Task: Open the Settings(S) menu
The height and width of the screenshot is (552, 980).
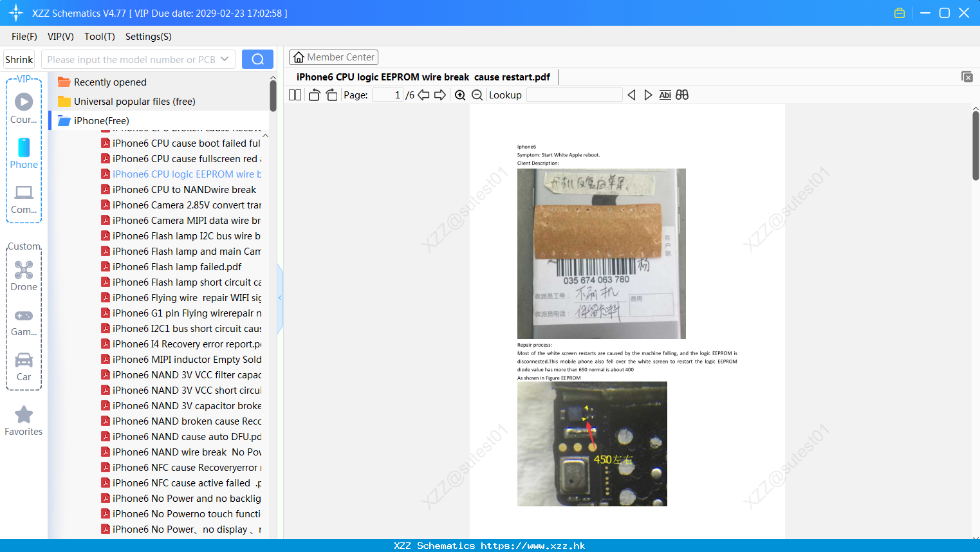Action: pos(149,37)
